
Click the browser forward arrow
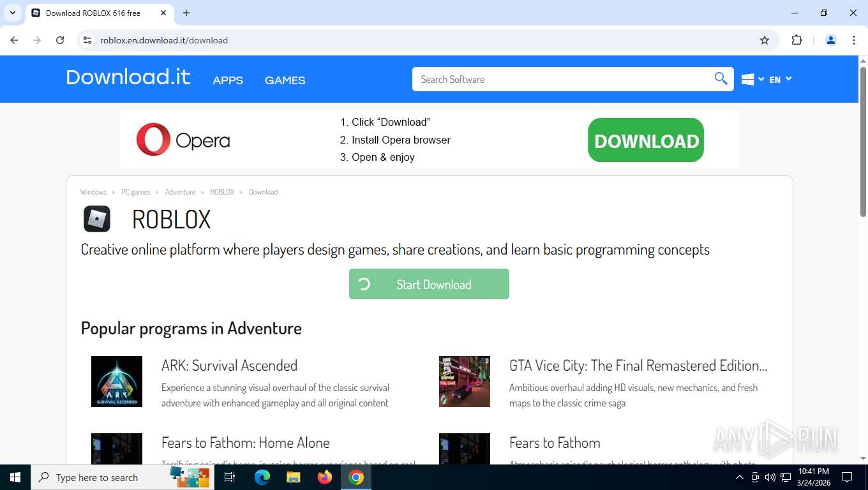point(37,40)
